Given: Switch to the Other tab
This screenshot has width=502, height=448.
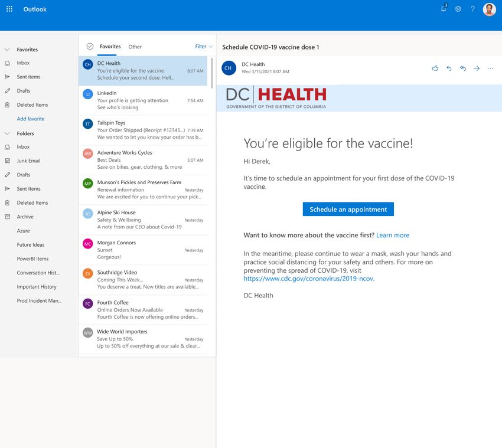Looking at the screenshot, I should [x=135, y=47].
